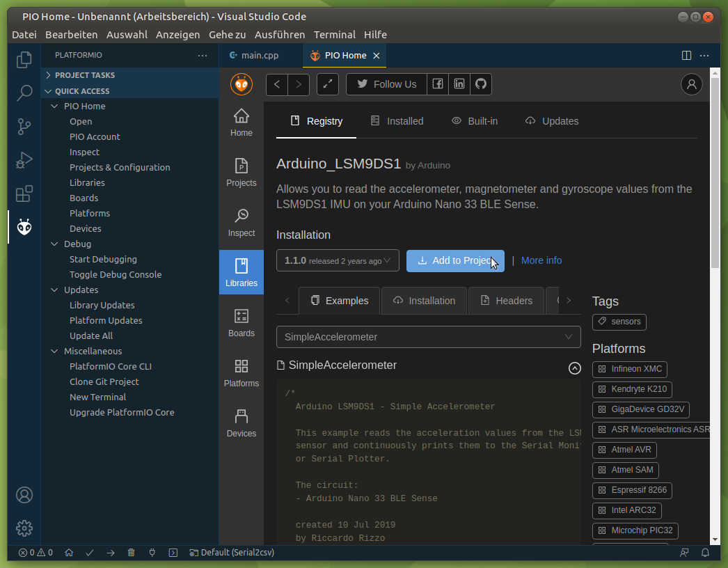Open the Extensions view
The image size is (728, 568).
click(x=24, y=194)
